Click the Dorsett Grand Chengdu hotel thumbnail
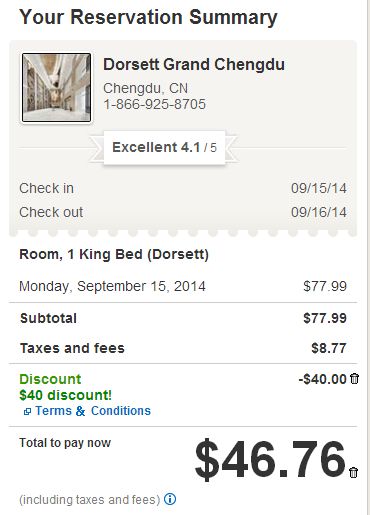The width and height of the screenshot is (370, 515). tap(56, 88)
